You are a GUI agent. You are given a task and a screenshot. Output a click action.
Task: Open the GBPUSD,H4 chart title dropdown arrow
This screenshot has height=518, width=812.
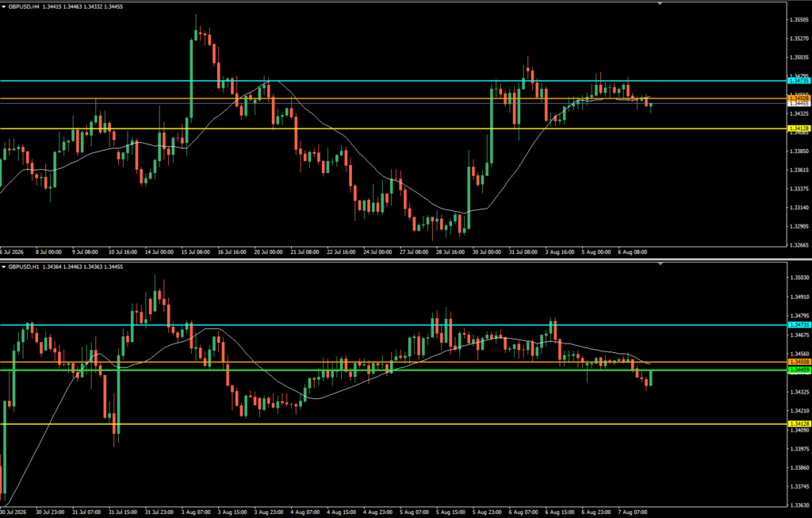point(4,6)
